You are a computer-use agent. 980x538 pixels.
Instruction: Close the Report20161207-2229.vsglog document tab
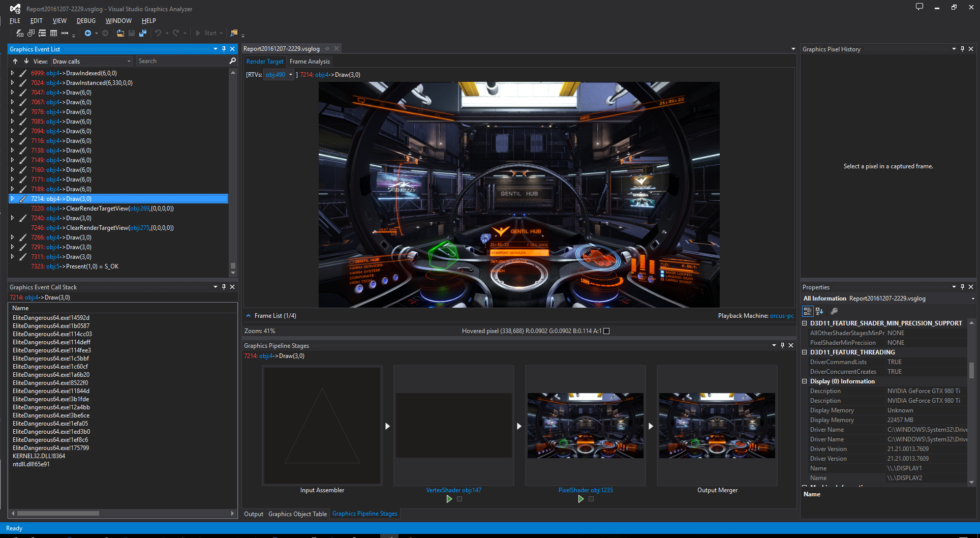pyautogui.click(x=336, y=49)
